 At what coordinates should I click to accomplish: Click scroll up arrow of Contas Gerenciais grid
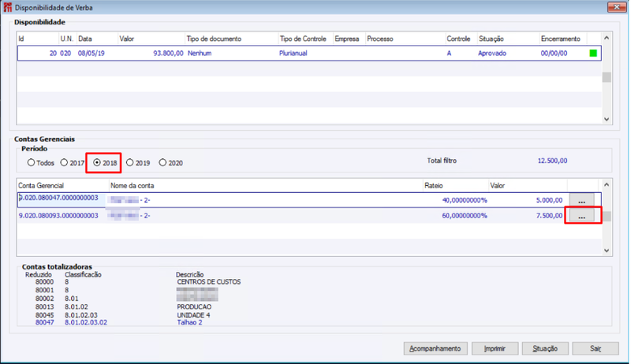pyautogui.click(x=607, y=185)
